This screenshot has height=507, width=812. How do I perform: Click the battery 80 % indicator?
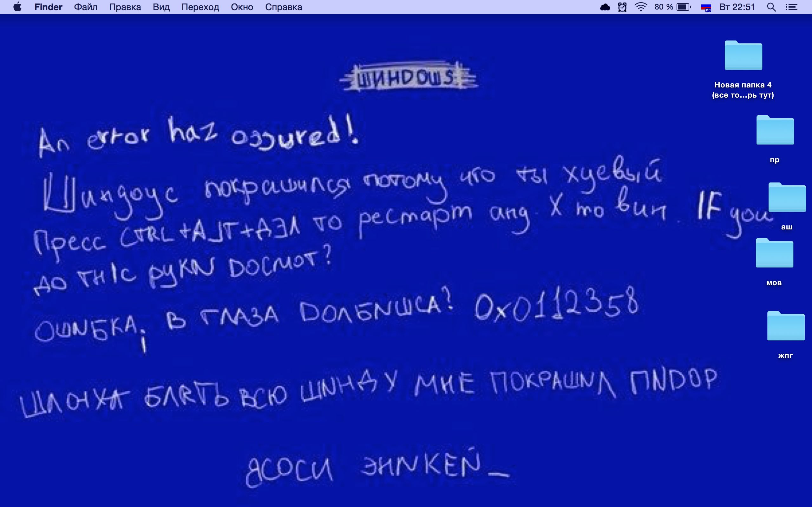[x=672, y=7]
